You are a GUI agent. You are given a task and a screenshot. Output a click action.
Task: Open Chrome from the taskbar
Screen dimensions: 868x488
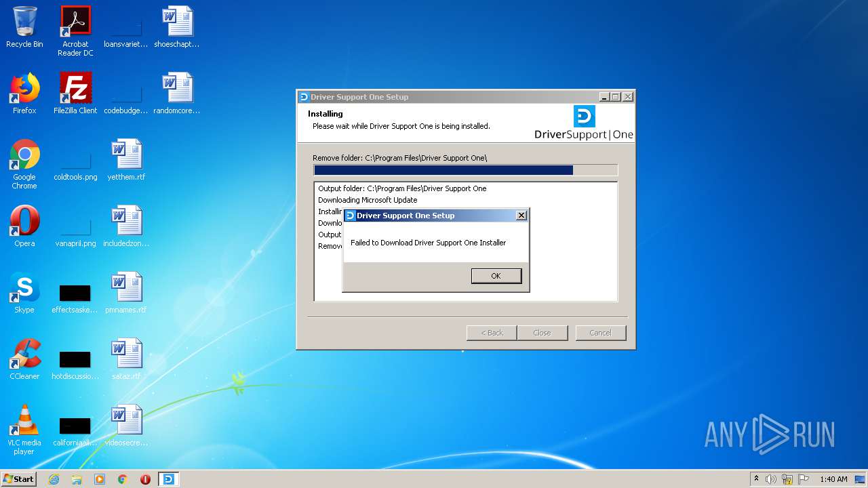[x=123, y=479]
